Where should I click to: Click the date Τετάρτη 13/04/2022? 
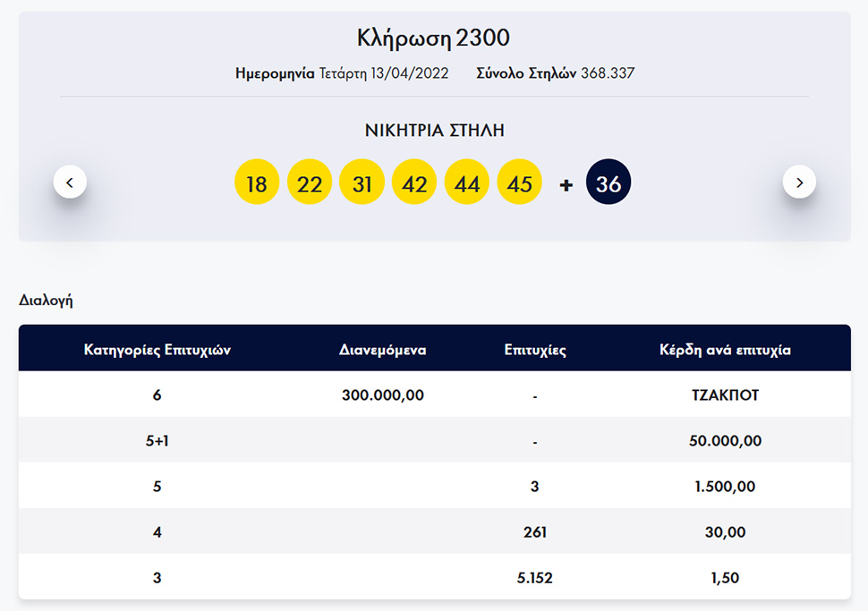[384, 73]
